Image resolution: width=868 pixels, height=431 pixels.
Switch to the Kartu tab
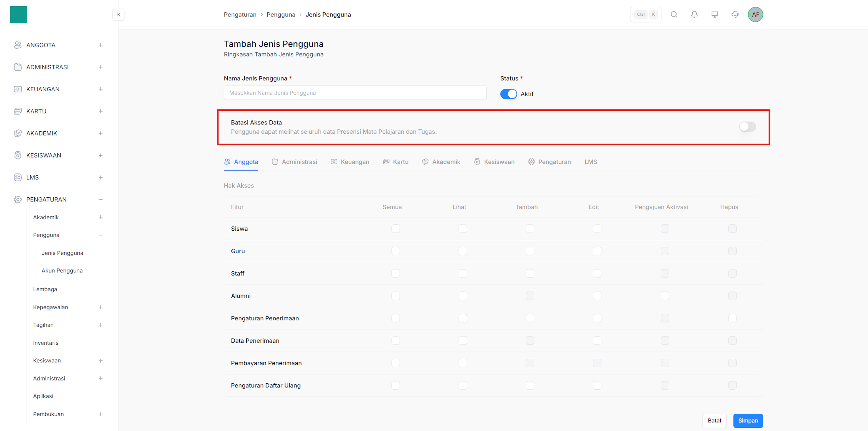[x=396, y=162]
